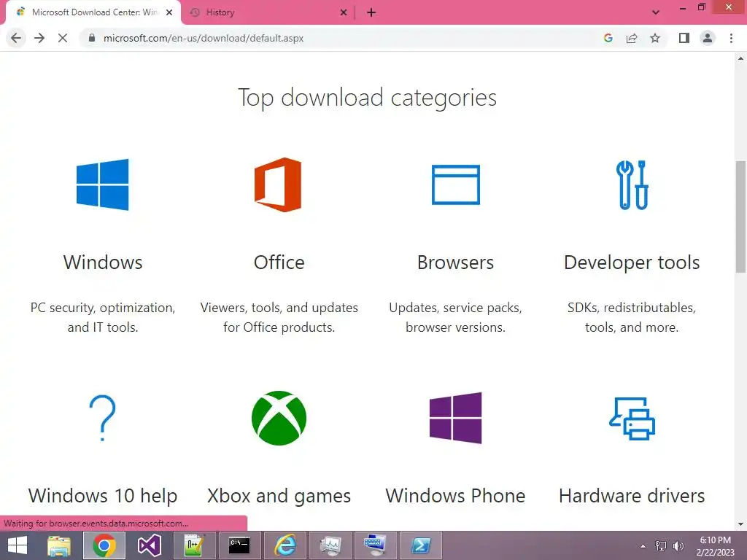Switch to the Microsoft Download Center tab
The height and width of the screenshot is (560, 747).
[93, 12]
